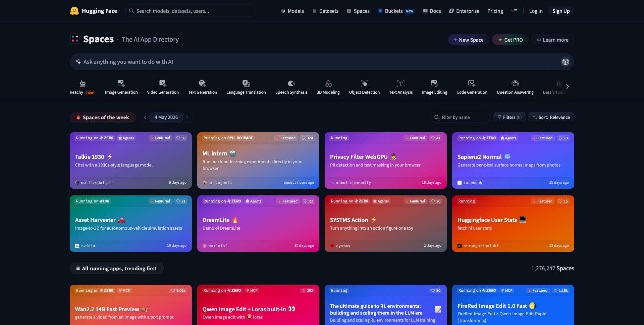Viewport: 644px width, 325px height.
Task: Open the smolagents author link
Action: tap(217, 183)
